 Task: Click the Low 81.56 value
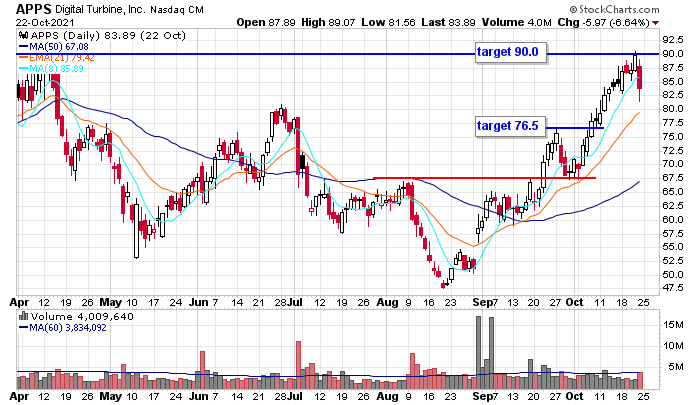[388, 22]
